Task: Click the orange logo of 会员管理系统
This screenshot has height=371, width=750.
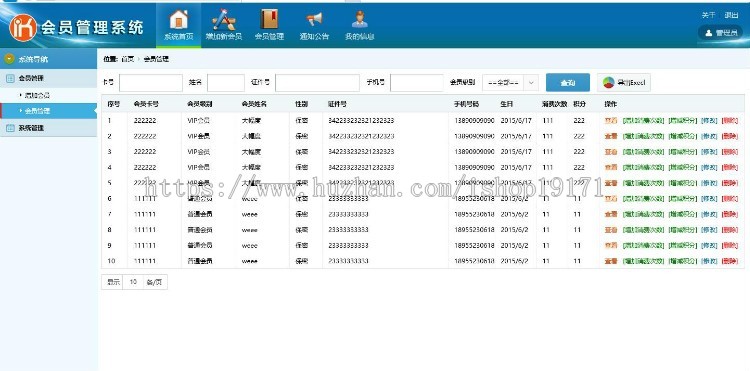Action: (22, 27)
